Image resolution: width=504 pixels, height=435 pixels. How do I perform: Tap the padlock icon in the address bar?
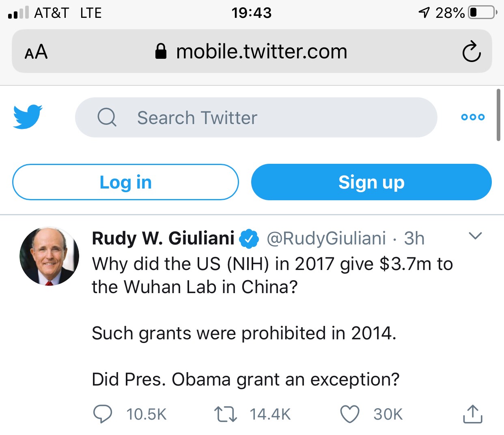click(161, 51)
